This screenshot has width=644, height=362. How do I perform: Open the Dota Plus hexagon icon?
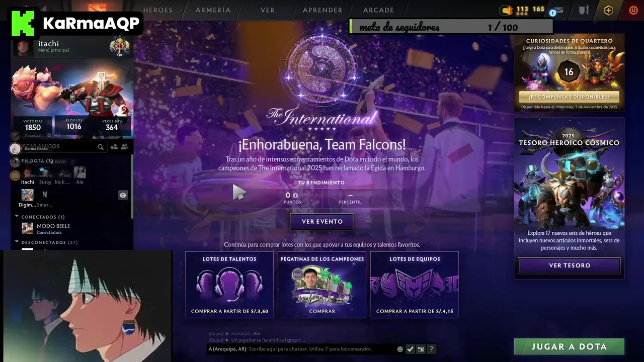[x=609, y=10]
